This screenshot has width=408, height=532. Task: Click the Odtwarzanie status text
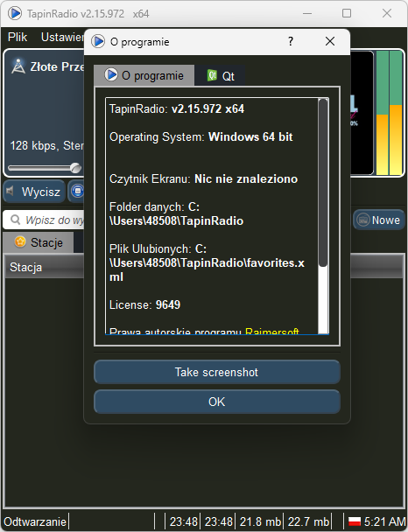(x=35, y=521)
